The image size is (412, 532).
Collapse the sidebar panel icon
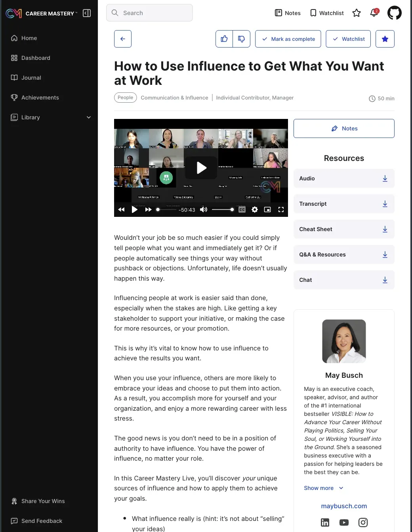coord(87,13)
